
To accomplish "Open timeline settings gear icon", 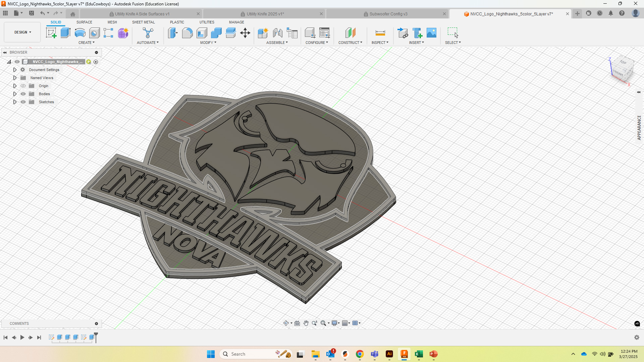I will click(637, 338).
